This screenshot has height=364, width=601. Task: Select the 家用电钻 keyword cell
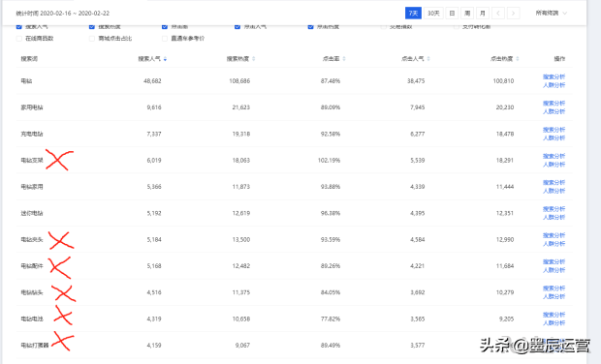[x=32, y=107]
